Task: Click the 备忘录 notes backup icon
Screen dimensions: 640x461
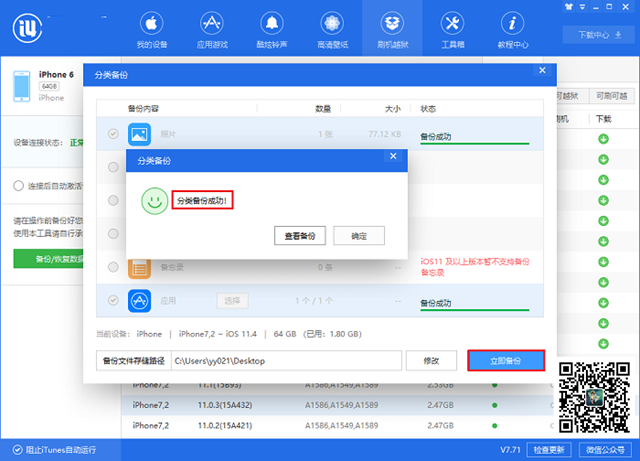Action: pos(140,269)
